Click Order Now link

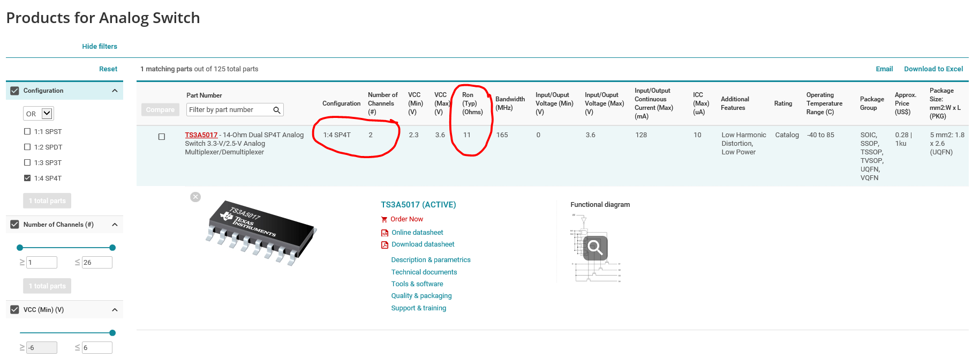406,219
